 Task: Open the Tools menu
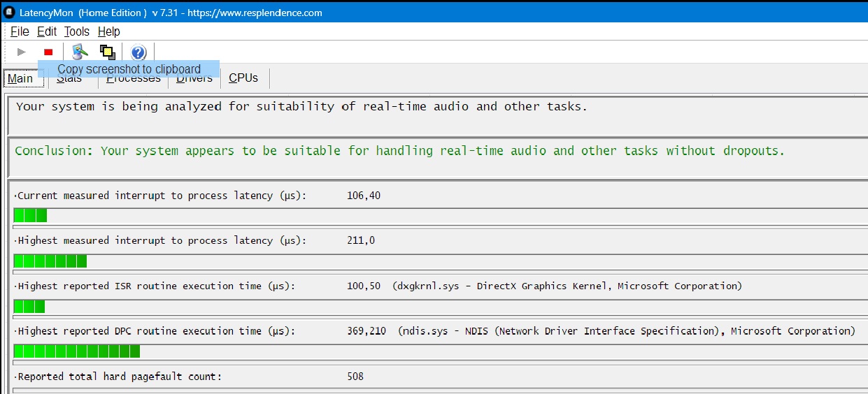(x=77, y=31)
